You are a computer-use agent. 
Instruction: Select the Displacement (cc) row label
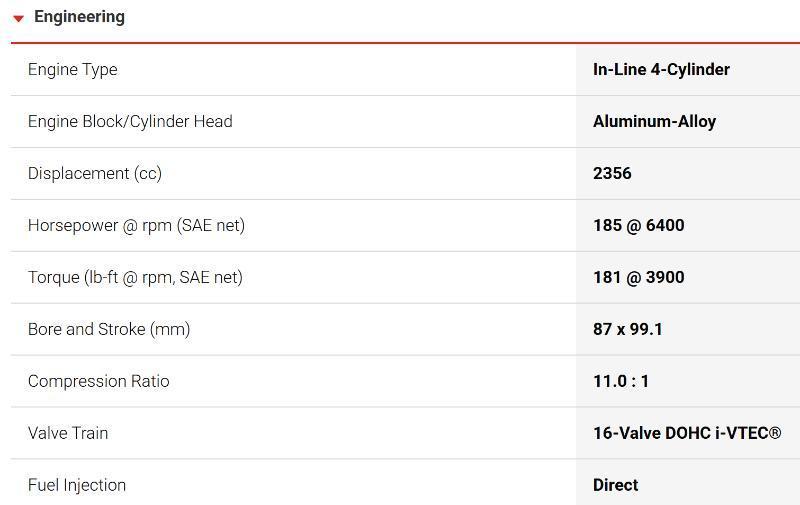point(95,174)
